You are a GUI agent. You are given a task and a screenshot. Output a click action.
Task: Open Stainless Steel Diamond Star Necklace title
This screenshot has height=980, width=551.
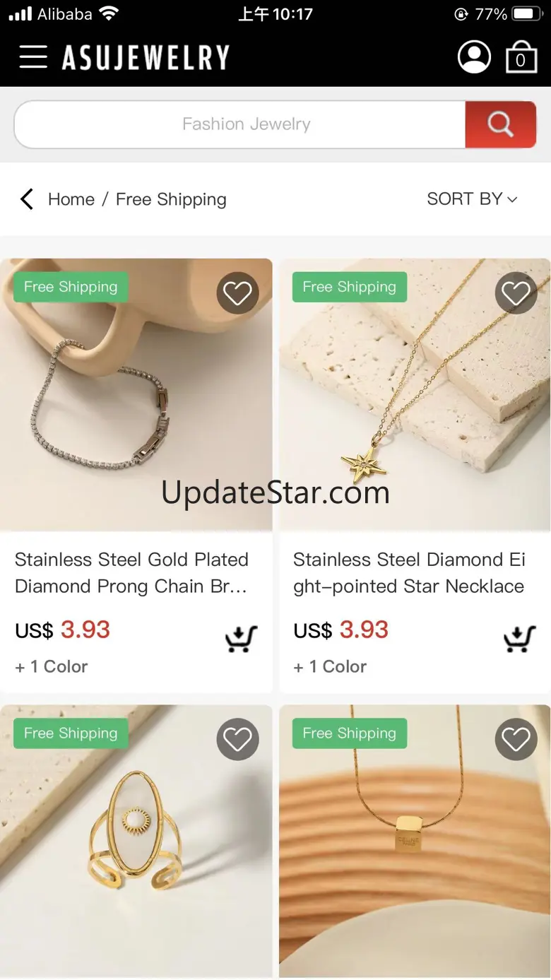coord(410,573)
